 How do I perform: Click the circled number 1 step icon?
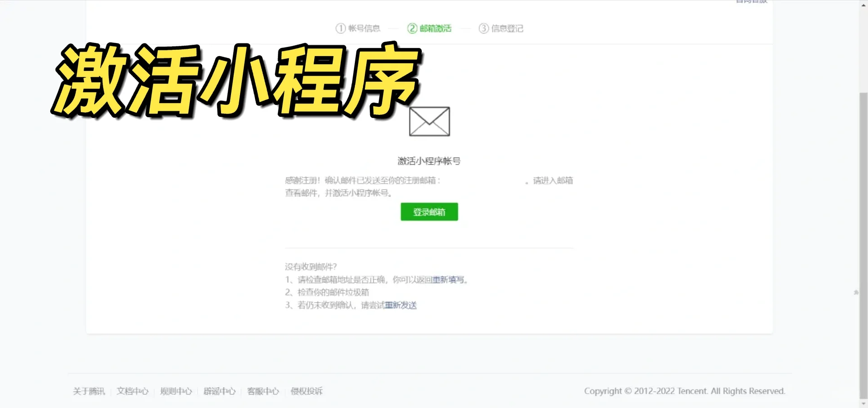[340, 28]
